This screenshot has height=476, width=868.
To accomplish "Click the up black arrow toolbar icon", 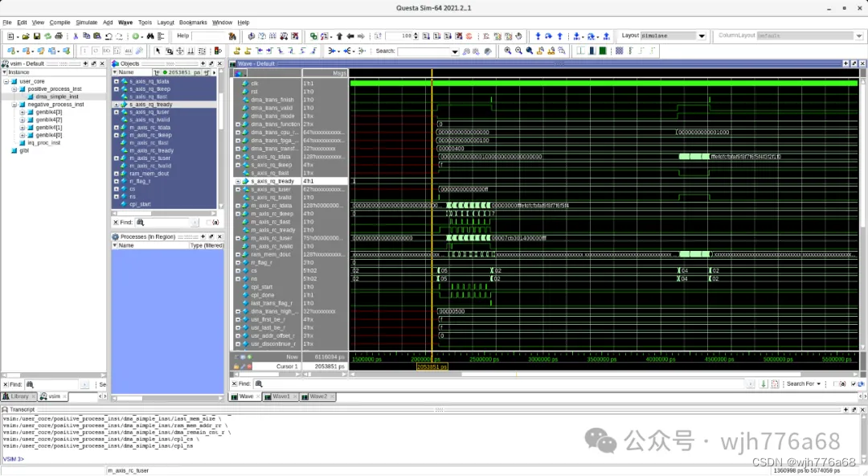I will [x=339, y=36].
